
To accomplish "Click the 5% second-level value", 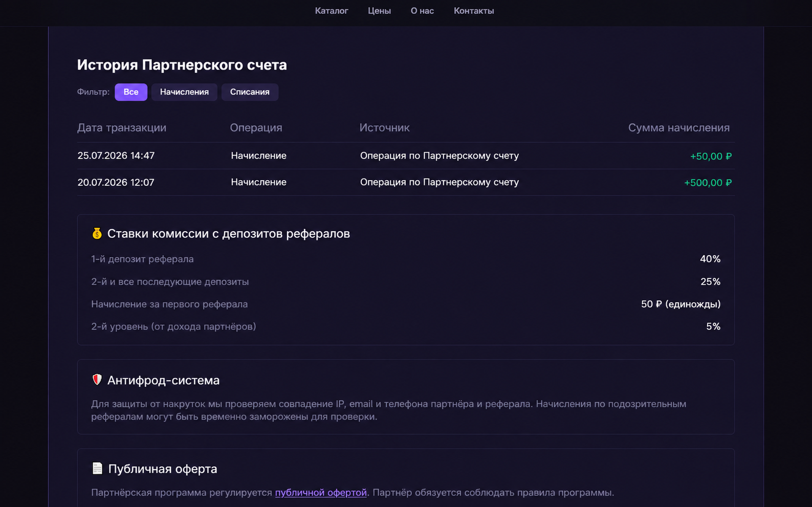I will 713,326.
